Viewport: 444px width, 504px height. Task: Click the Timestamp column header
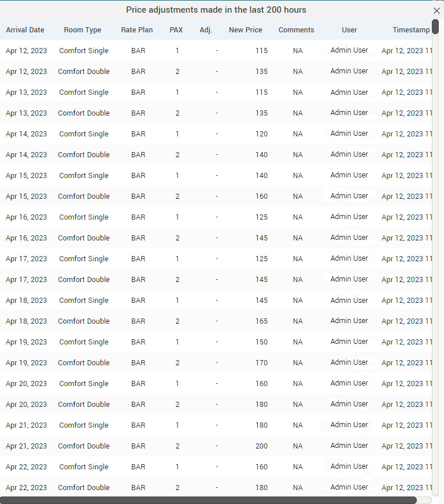click(411, 30)
